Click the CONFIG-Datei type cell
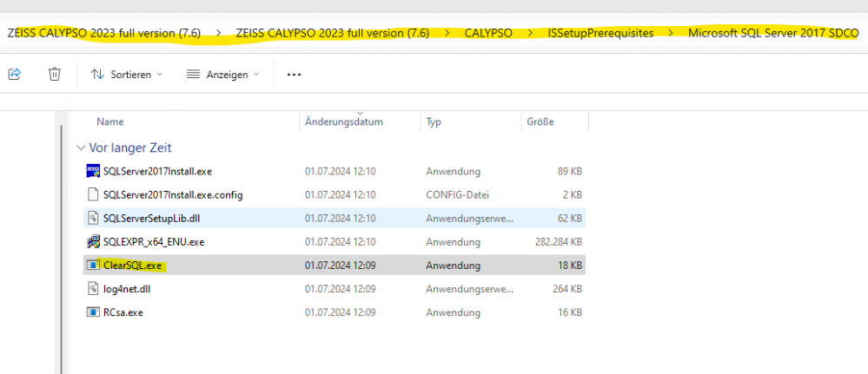 457,194
